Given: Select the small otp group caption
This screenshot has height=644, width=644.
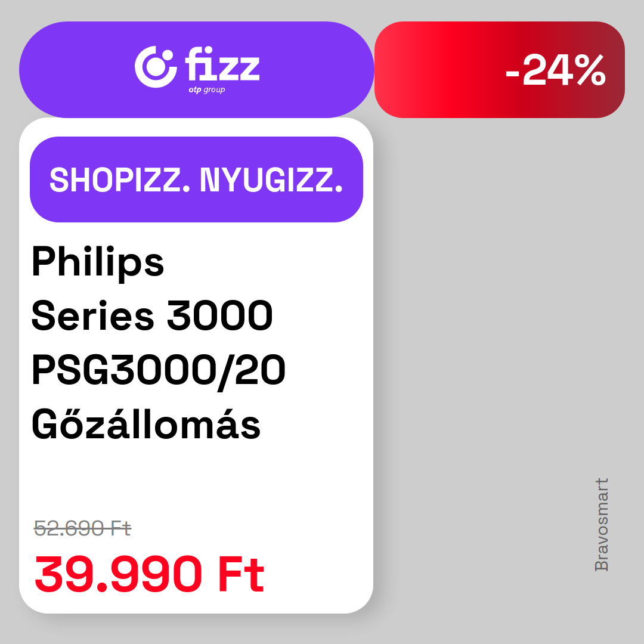Looking at the screenshot, I should [x=206, y=90].
